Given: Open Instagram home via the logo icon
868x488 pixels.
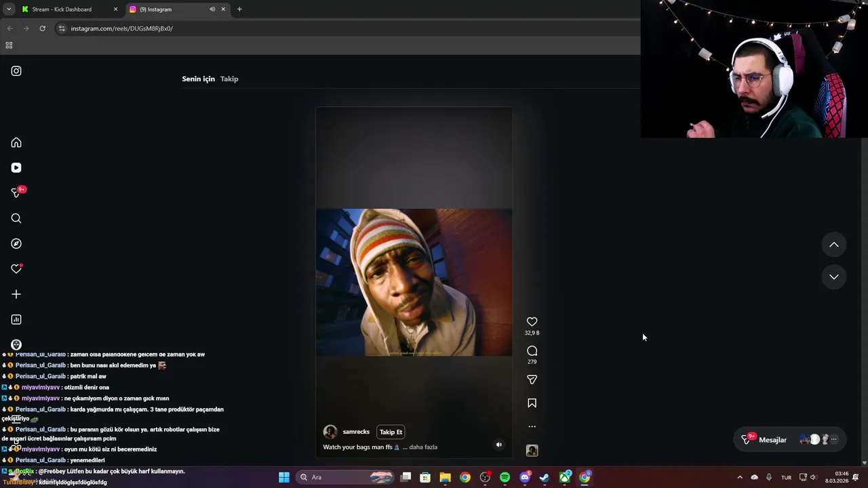Looking at the screenshot, I should (x=16, y=71).
